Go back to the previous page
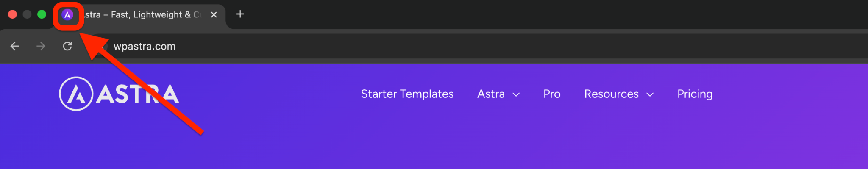 (x=15, y=46)
